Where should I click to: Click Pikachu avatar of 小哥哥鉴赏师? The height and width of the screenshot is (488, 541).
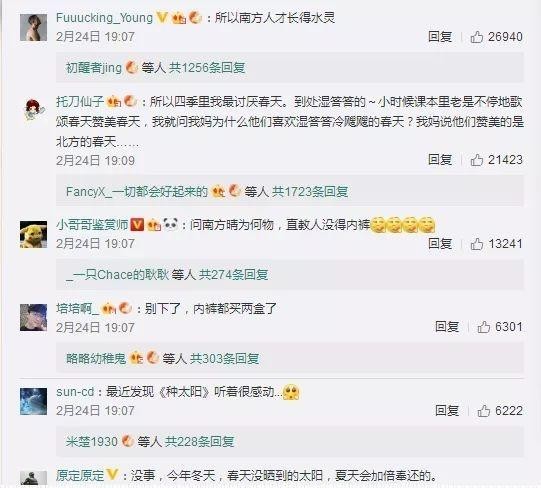[x=33, y=235]
